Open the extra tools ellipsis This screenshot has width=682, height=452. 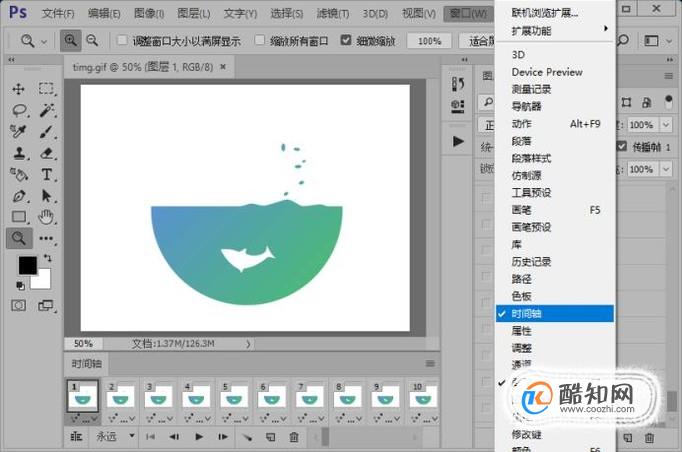[46, 238]
